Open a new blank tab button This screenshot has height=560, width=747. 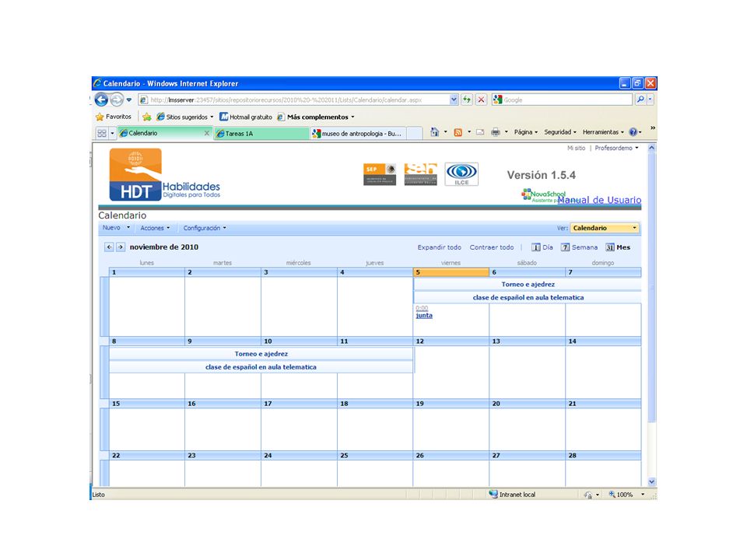[415, 133]
